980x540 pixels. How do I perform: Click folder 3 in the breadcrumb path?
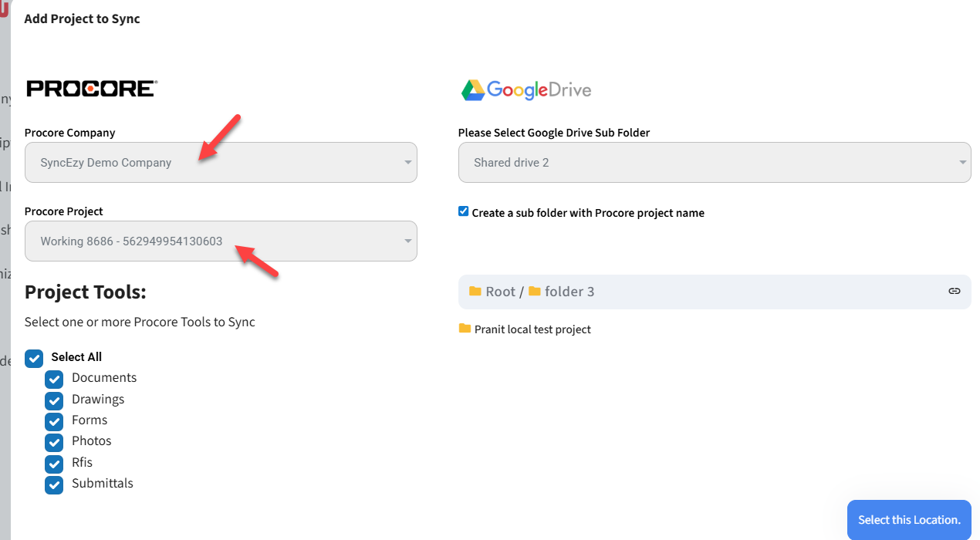pos(569,292)
